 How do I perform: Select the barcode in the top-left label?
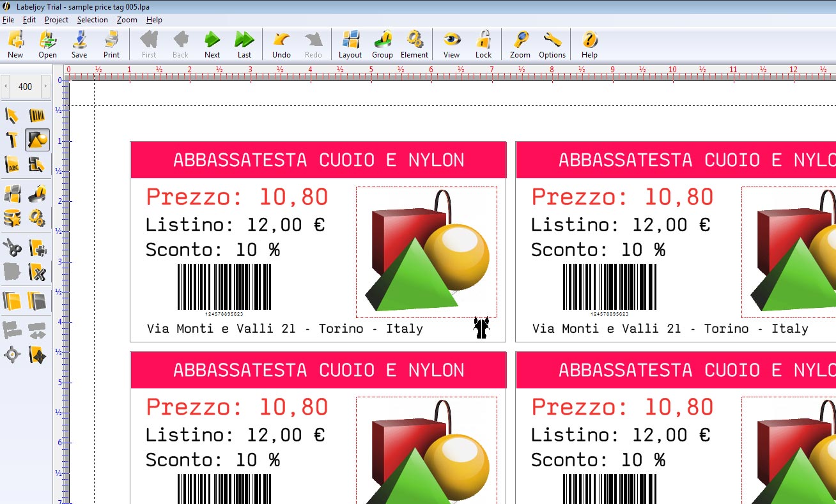point(224,289)
